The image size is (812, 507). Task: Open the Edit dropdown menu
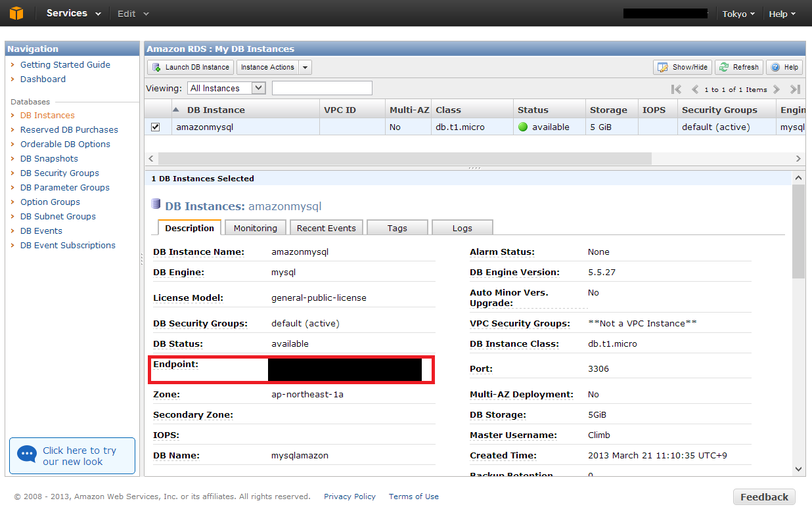coord(133,13)
